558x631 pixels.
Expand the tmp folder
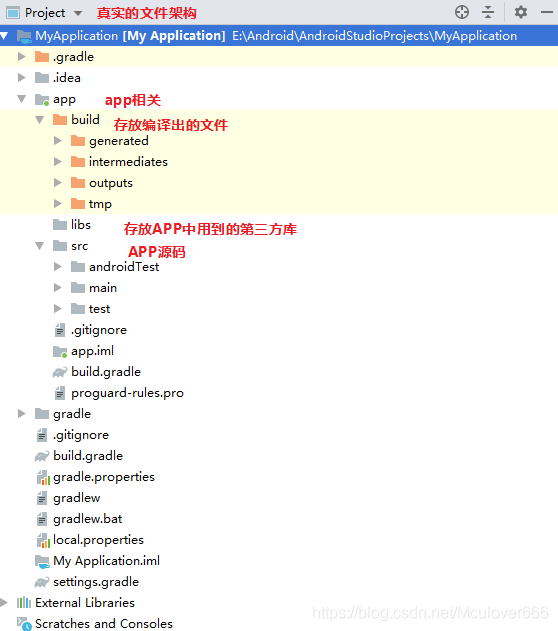(x=58, y=204)
